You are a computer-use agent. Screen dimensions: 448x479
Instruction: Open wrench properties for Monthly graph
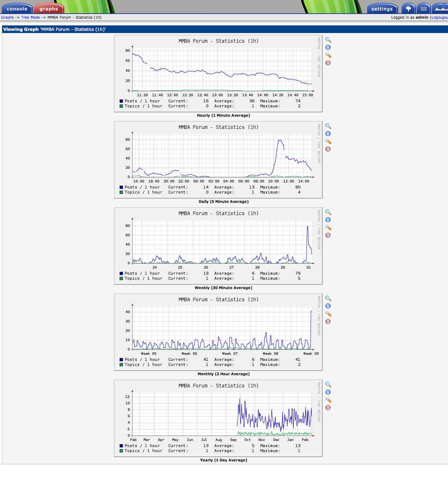[x=328, y=313]
